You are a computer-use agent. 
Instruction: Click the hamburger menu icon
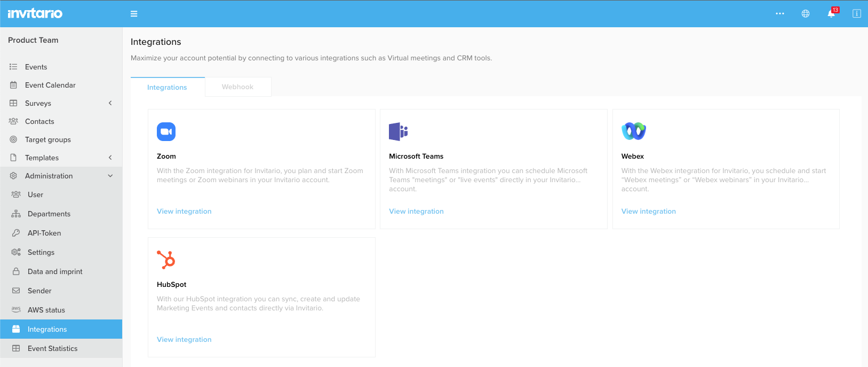[134, 14]
